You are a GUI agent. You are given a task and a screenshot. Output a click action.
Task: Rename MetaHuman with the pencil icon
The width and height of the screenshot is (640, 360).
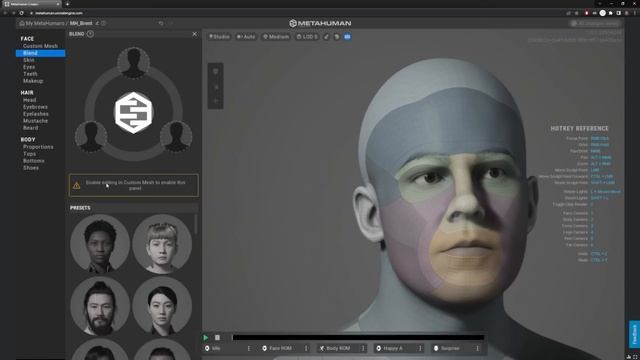(97, 23)
